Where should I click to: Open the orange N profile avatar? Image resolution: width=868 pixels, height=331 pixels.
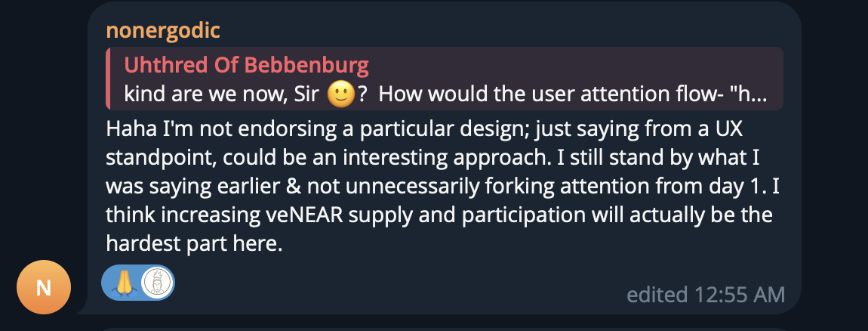pyautogui.click(x=44, y=287)
